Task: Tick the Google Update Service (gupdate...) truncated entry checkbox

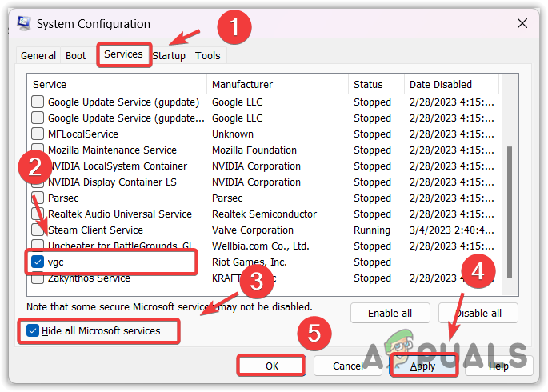Action: pos(38,118)
